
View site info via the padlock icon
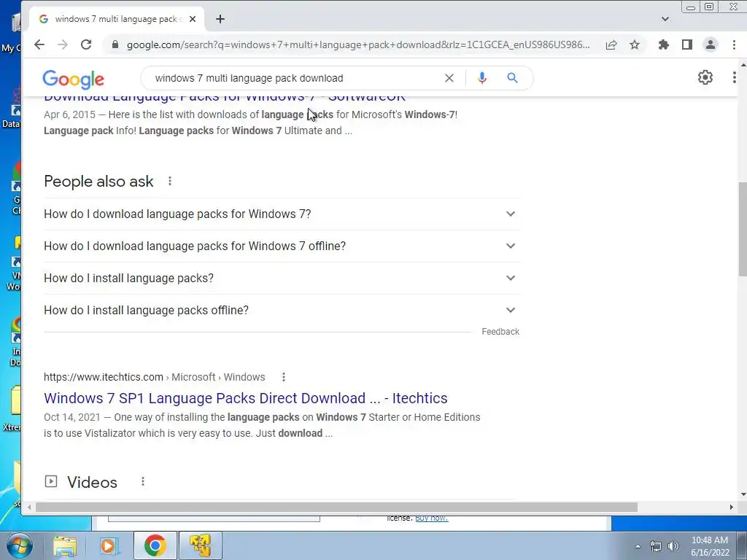115,44
